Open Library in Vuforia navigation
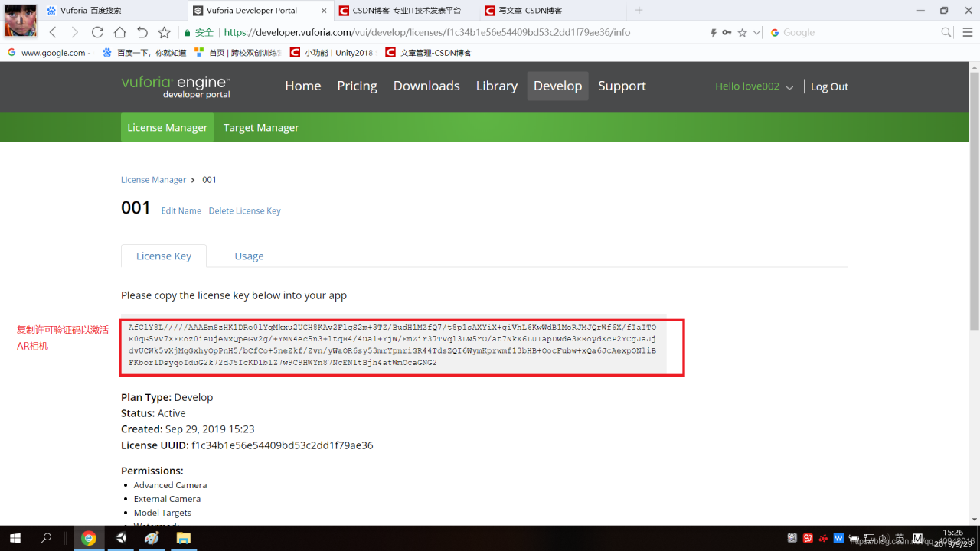The height and width of the screenshot is (551, 980). pos(497,86)
